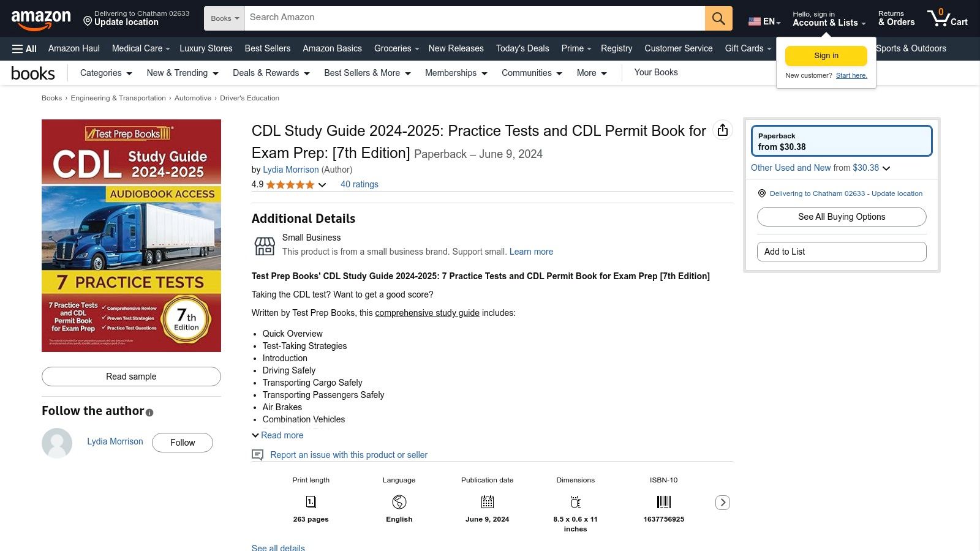980x551 pixels.
Task: Open the shopping cart
Action: click(x=947, y=18)
